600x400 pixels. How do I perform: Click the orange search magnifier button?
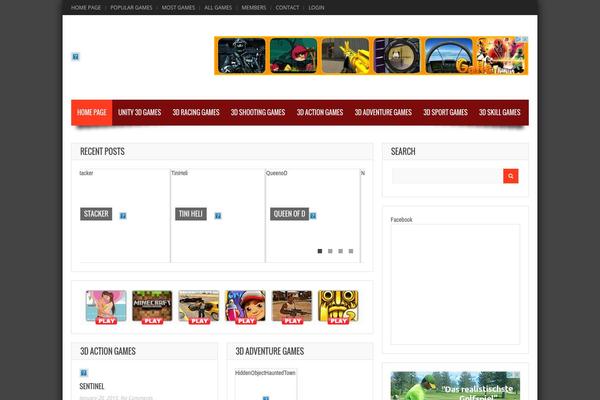tap(510, 176)
